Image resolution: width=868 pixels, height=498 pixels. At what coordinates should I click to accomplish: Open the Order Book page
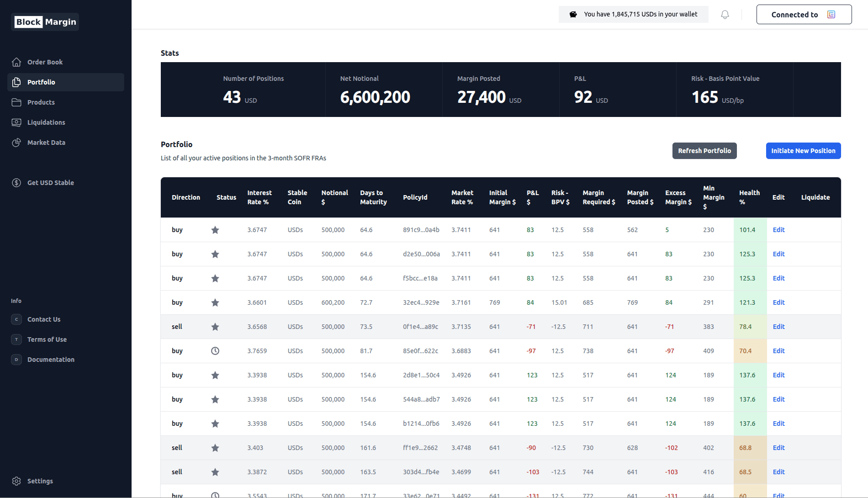click(x=45, y=62)
